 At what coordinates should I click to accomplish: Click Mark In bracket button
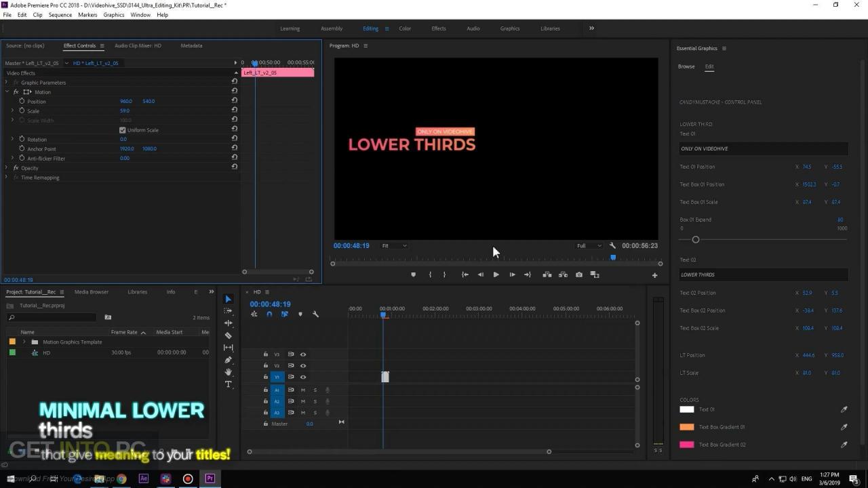pyautogui.click(x=430, y=274)
